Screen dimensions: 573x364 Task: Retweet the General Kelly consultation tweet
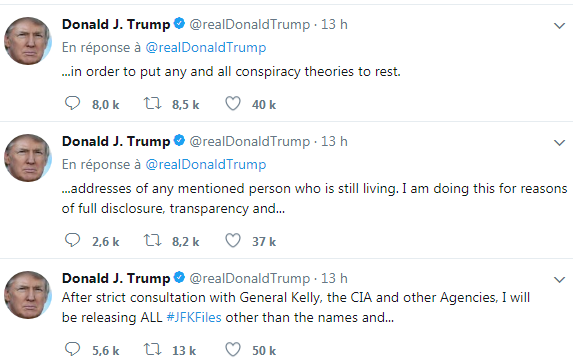152,349
